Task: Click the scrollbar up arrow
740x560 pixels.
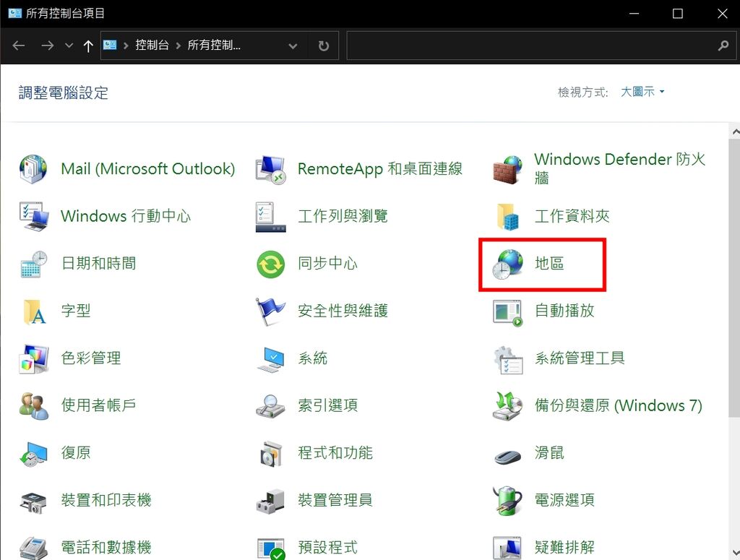Action: (x=735, y=132)
